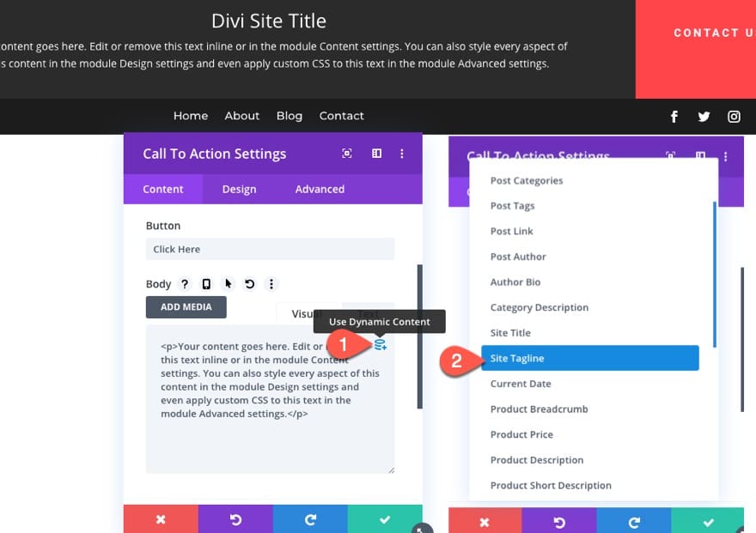Open the Instagram social icon
756x533 pixels.
coord(734,117)
